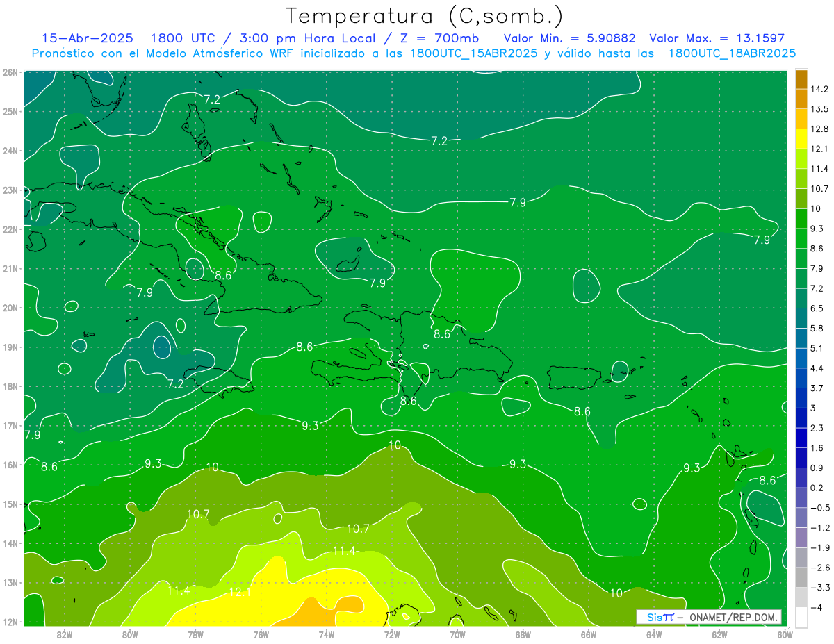Click the colorbar label '13.5'
This screenshot has height=644, width=834.
819,109
